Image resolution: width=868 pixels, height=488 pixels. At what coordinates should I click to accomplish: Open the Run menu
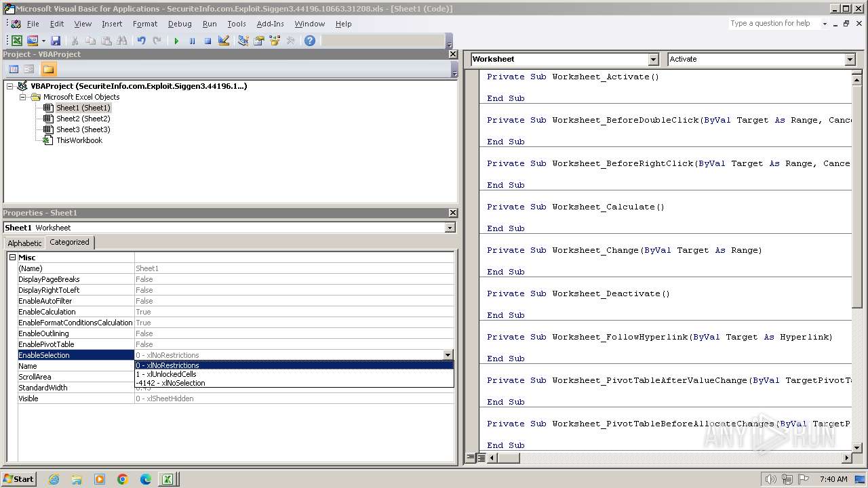[x=210, y=24]
